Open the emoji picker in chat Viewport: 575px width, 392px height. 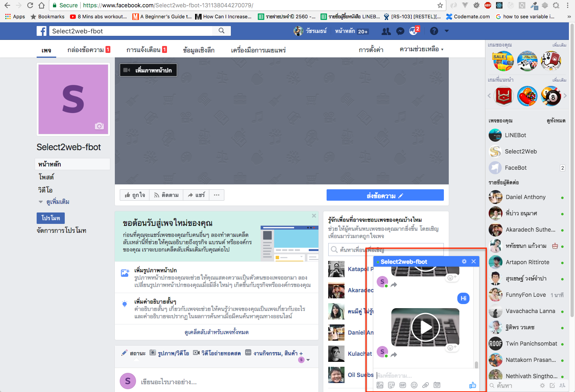click(414, 385)
